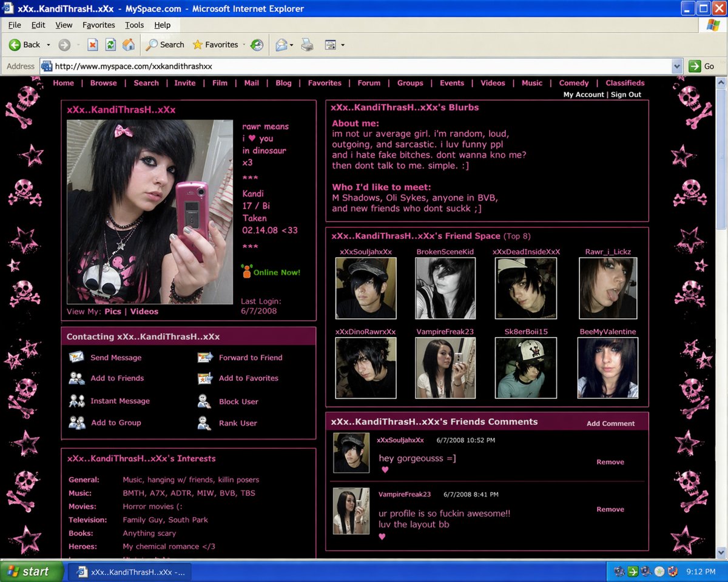
Task: Click the Rank User icon
Action: point(204,423)
